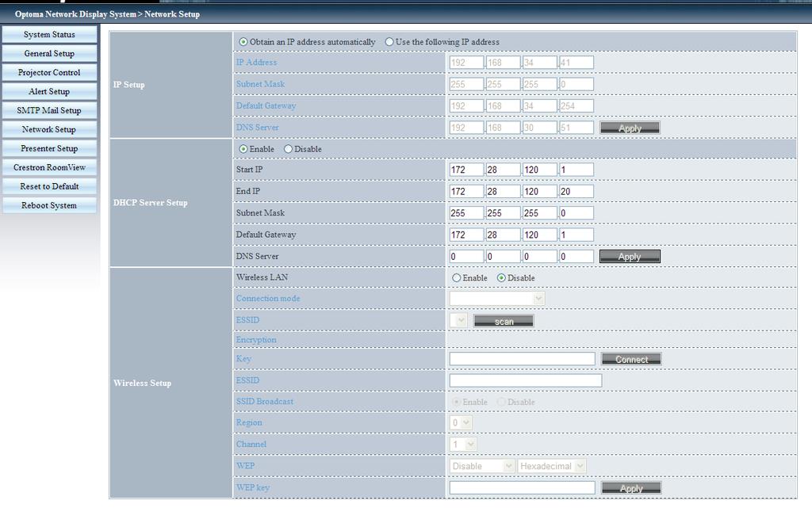This screenshot has height=508, width=812.
Task: Open the Channel dropdown
Action: point(463,445)
